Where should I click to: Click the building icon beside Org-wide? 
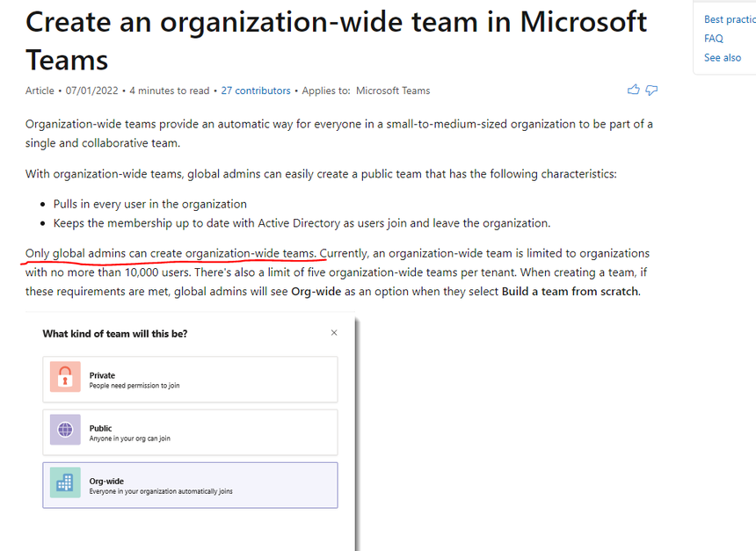point(65,483)
